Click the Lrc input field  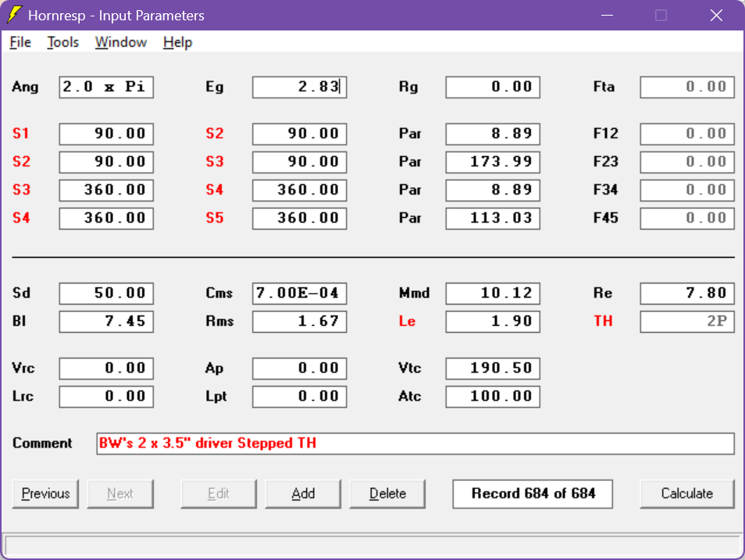(106, 396)
